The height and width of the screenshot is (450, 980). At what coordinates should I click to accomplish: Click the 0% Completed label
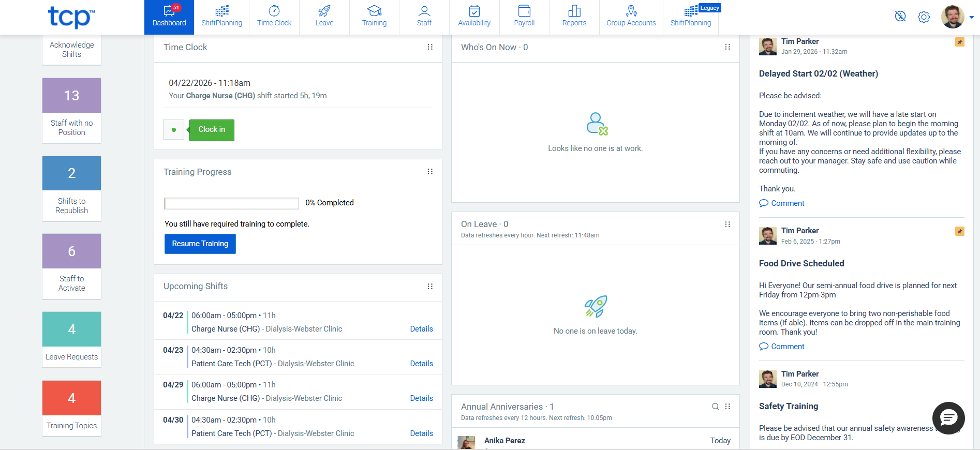click(330, 203)
